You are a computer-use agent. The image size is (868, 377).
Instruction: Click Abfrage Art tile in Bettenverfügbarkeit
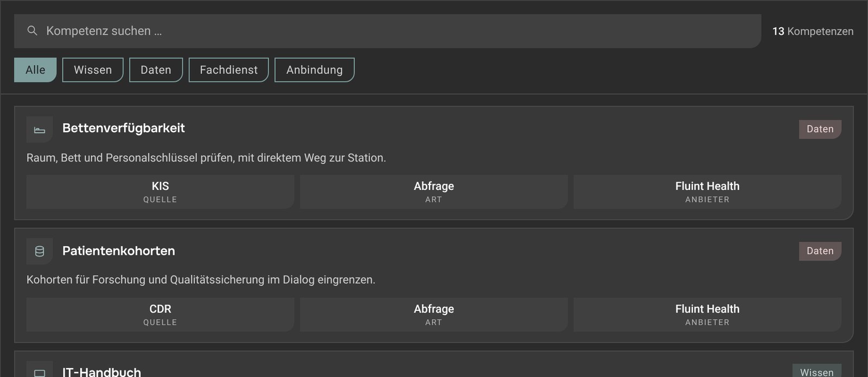click(433, 191)
